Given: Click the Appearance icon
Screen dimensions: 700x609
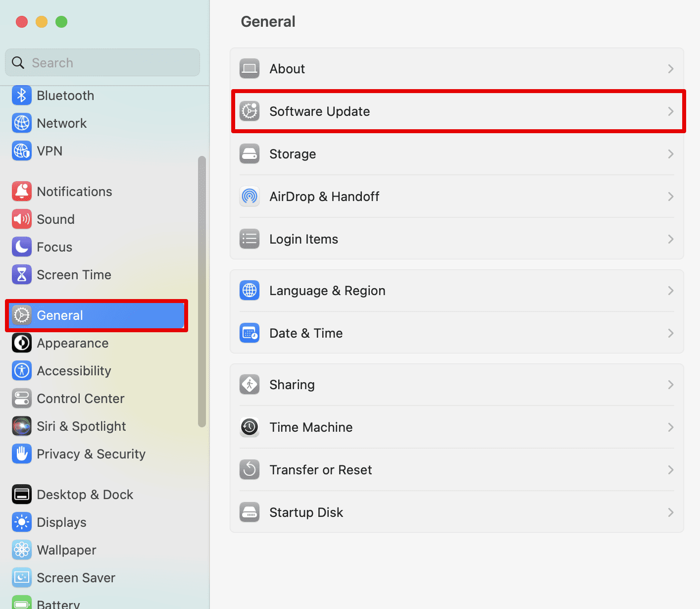Looking at the screenshot, I should [x=22, y=343].
